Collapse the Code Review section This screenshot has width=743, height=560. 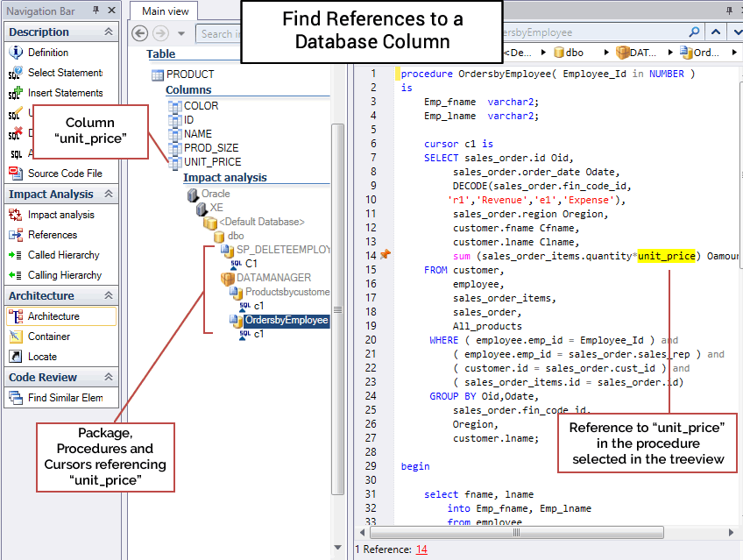(109, 378)
